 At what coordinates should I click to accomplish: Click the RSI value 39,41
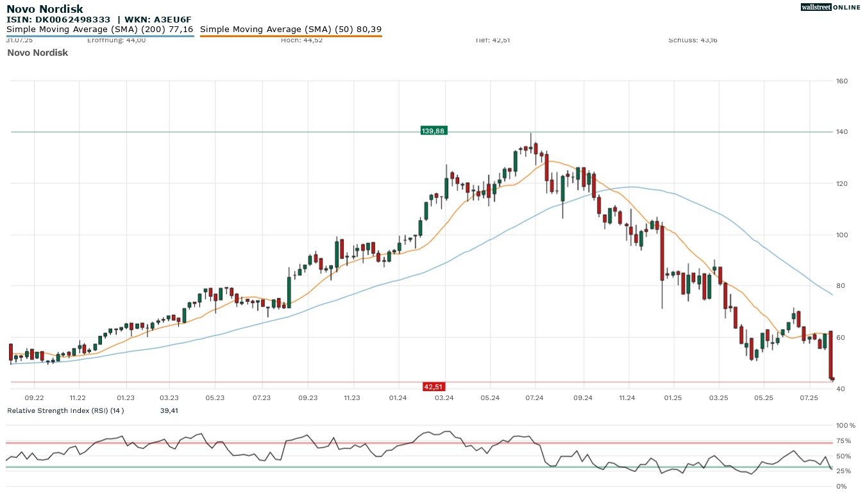pos(169,410)
